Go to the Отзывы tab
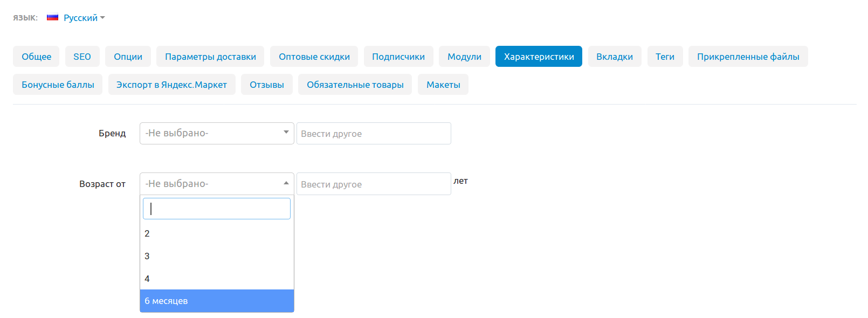 point(266,85)
